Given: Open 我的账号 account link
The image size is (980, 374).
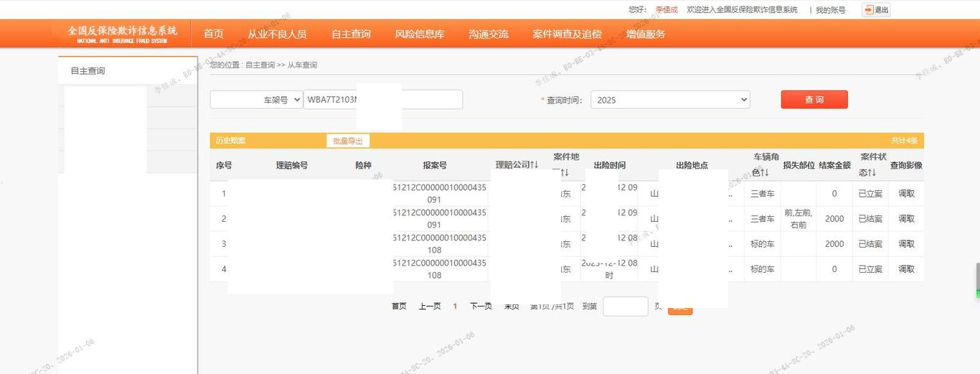Looking at the screenshot, I should (830, 10).
